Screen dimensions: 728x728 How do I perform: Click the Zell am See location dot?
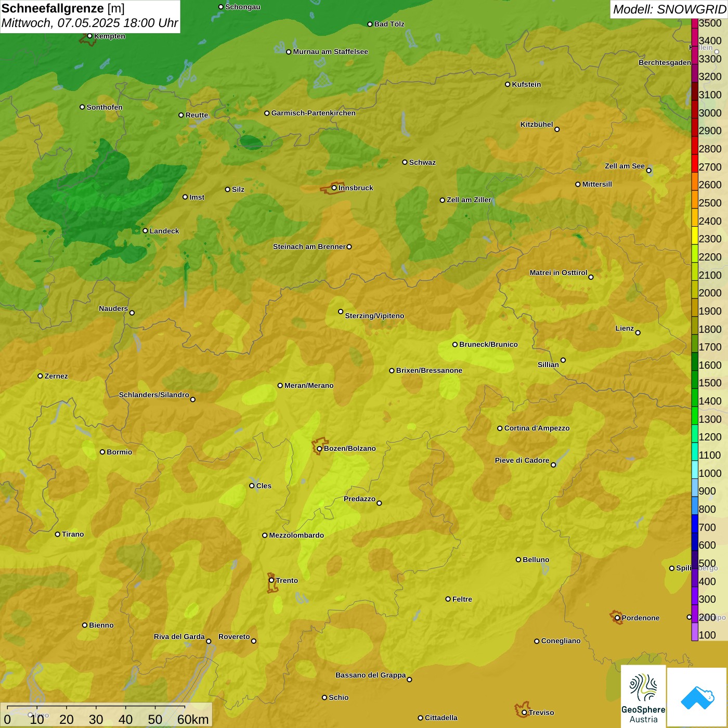coord(648,171)
